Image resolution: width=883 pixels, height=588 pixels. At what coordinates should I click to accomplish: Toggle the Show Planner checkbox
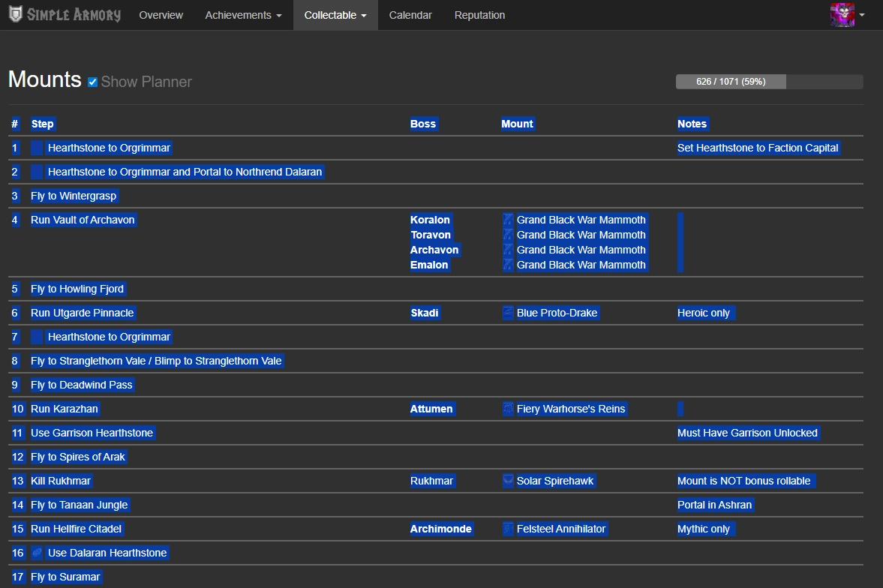pyautogui.click(x=93, y=82)
